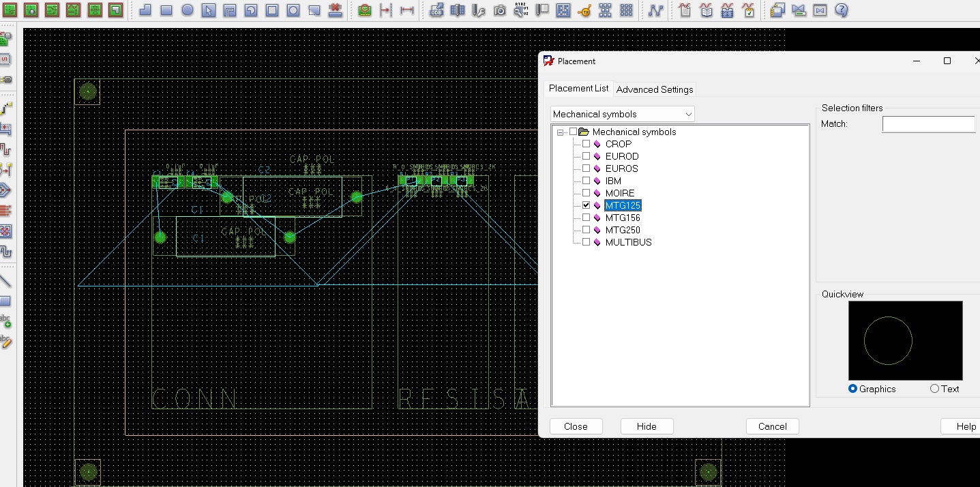Collapse the Mechanical symbols tree folder
Image resolution: width=980 pixels, height=487 pixels.
[560, 132]
